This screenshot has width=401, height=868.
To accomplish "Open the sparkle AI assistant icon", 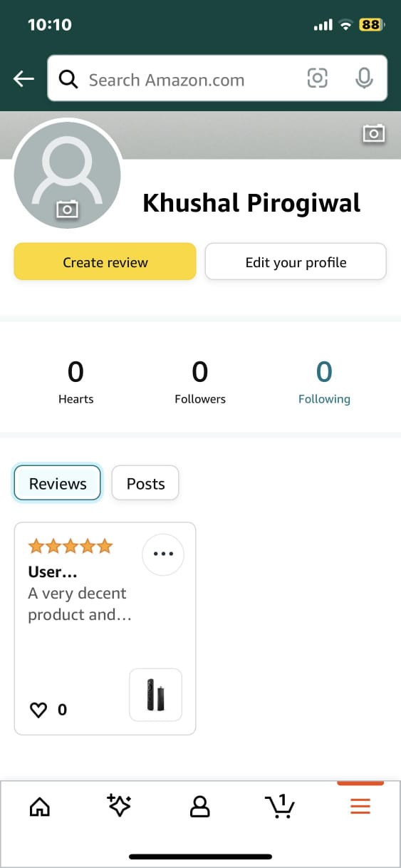I will pyautogui.click(x=119, y=805).
